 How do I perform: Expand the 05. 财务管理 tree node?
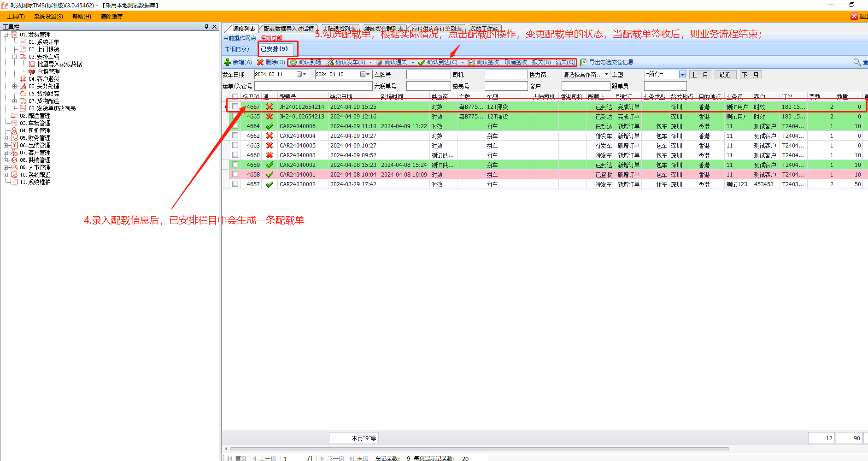6,138
